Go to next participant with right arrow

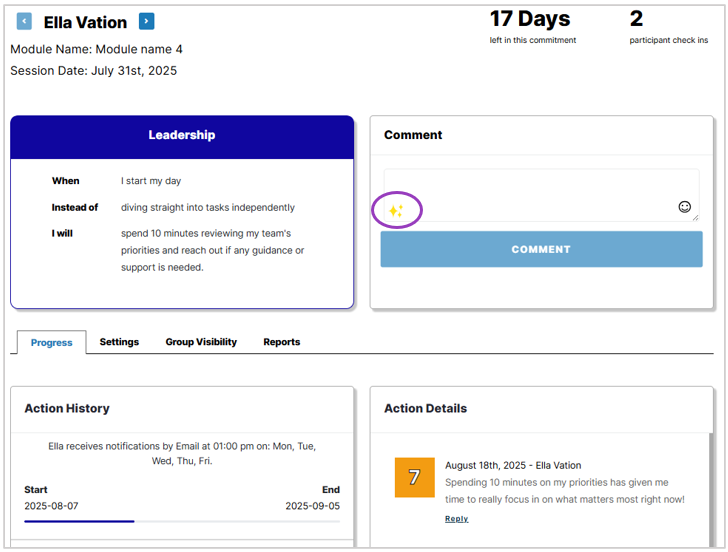pyautogui.click(x=147, y=21)
